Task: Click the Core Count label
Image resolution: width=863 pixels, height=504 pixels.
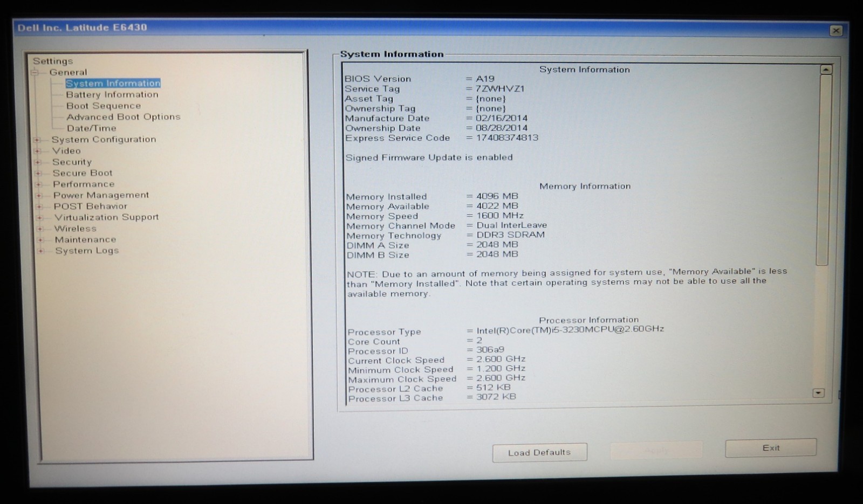Action: click(x=374, y=342)
